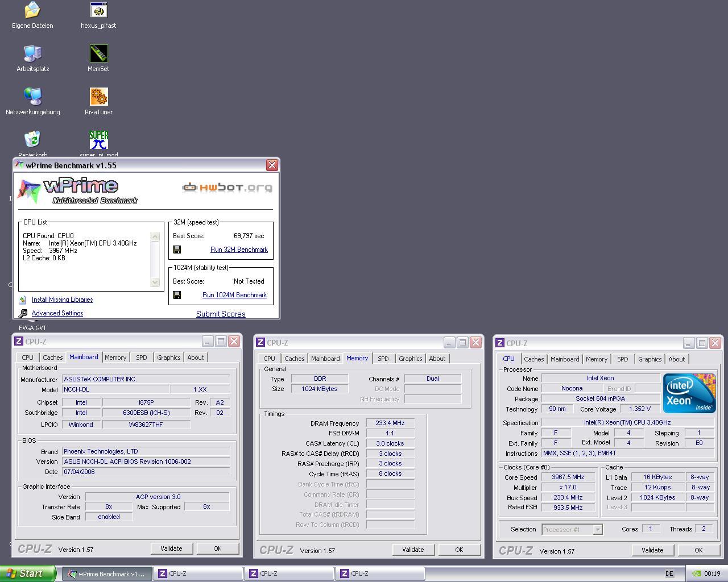Open Memory tab in rightmost CPU-Z window
This screenshot has width=728, height=582.
[x=596, y=359]
